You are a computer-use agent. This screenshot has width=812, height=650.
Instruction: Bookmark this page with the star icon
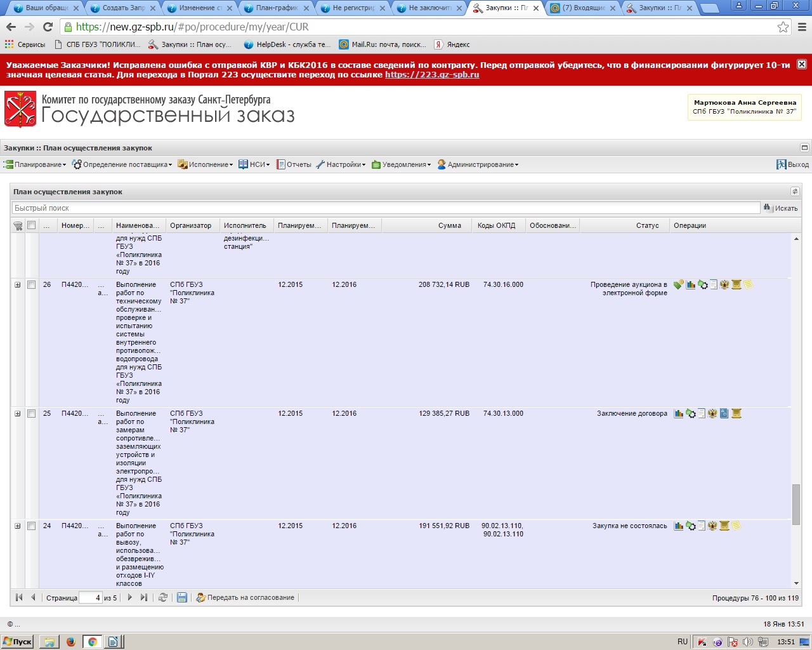(783, 27)
